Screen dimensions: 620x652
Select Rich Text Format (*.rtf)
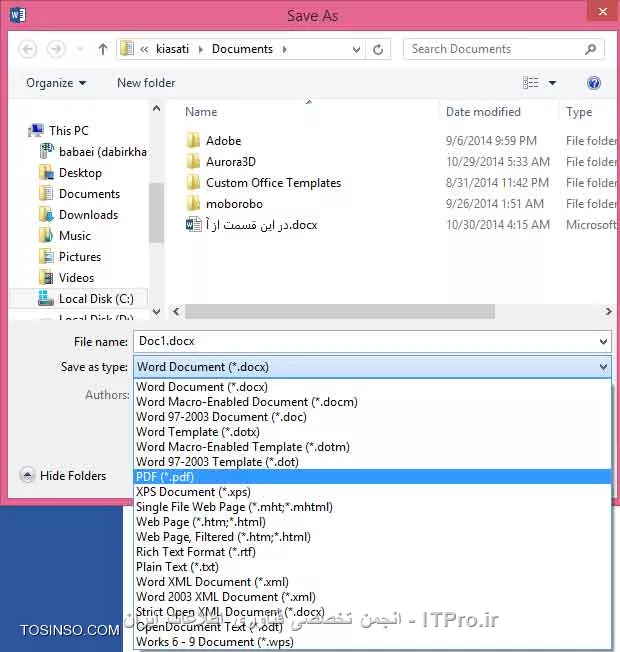[373, 552]
